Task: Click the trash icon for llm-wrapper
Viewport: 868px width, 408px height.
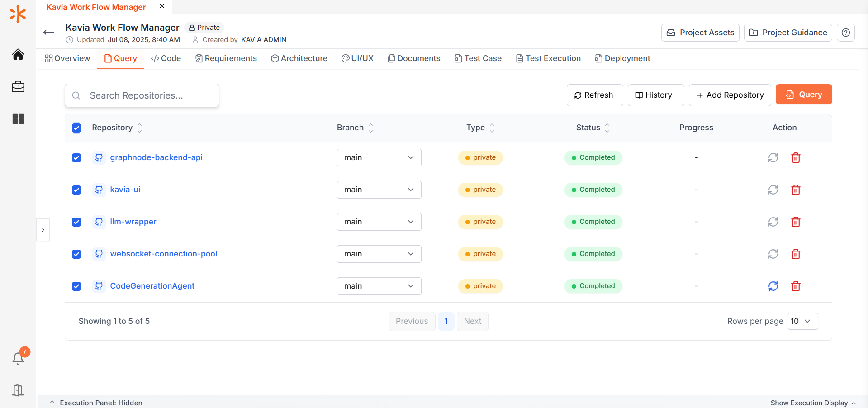Action: pyautogui.click(x=796, y=222)
